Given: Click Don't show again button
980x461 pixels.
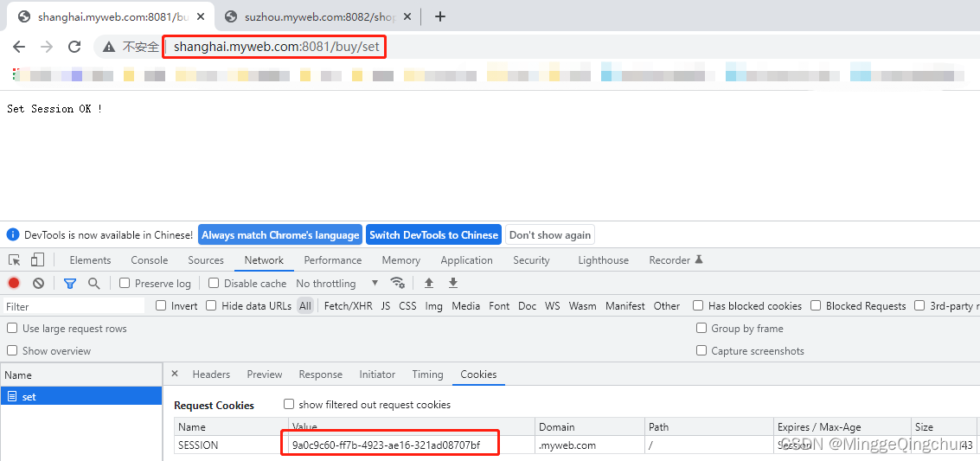Looking at the screenshot, I should (x=550, y=235).
